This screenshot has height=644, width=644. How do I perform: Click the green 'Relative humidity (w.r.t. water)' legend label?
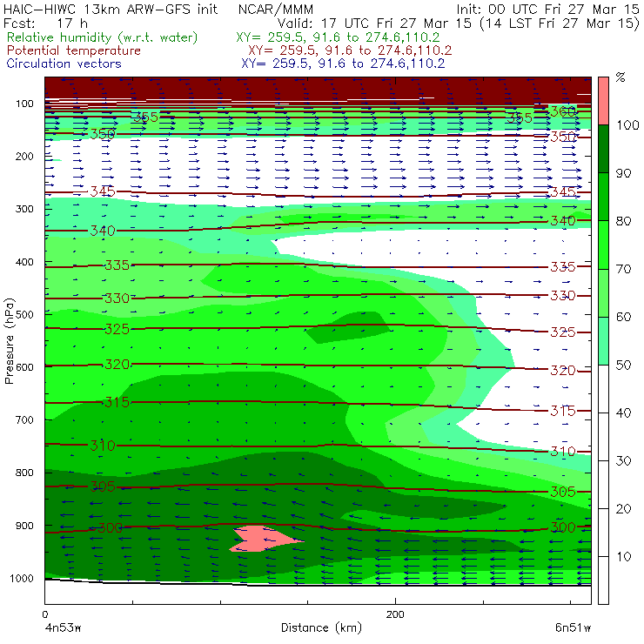[103, 37]
